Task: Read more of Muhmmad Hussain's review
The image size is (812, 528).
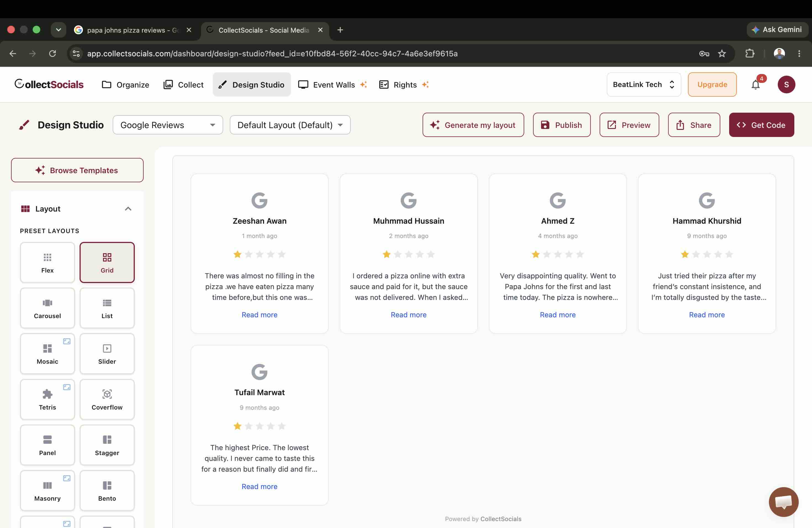Action: coord(408,315)
